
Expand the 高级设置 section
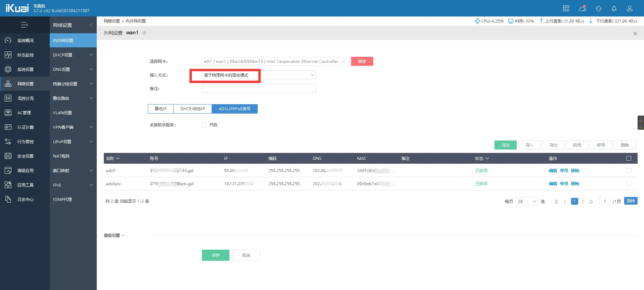[x=114, y=236]
